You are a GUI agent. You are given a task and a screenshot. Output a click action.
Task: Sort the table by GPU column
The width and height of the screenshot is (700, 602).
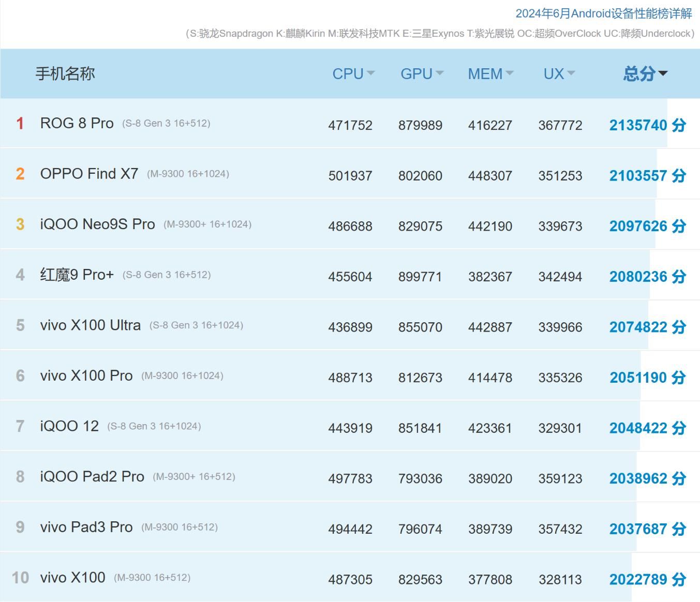point(422,74)
